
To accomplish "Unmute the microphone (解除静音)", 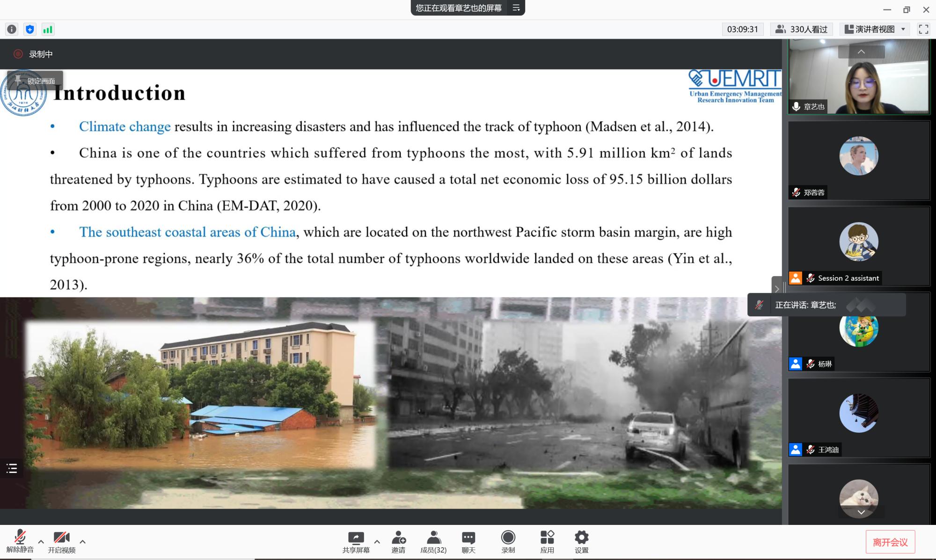I will point(20,542).
